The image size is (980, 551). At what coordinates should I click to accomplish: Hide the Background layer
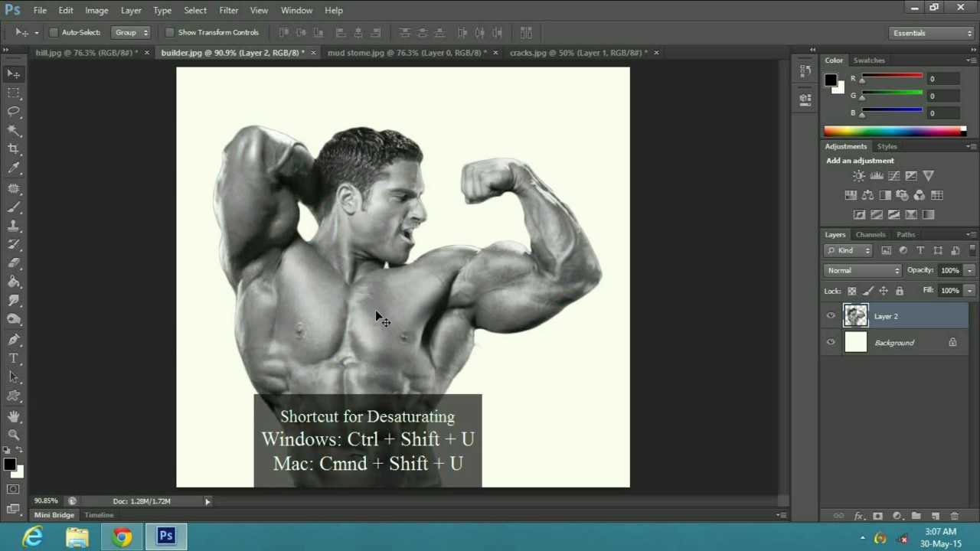(x=831, y=342)
